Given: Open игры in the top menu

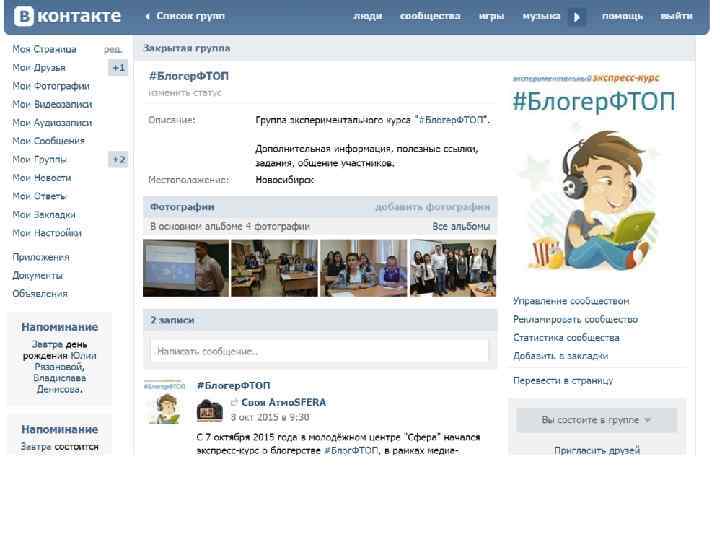Looking at the screenshot, I should [491, 16].
